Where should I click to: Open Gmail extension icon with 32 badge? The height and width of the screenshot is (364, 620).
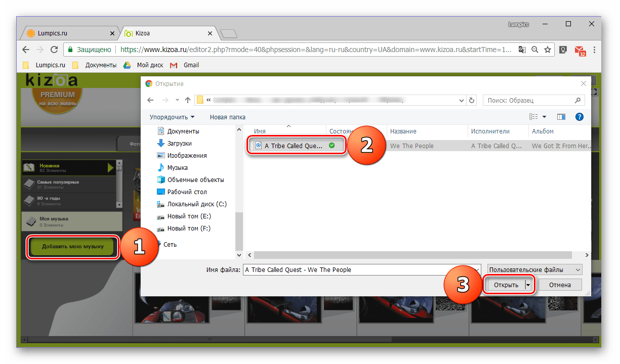(x=580, y=50)
